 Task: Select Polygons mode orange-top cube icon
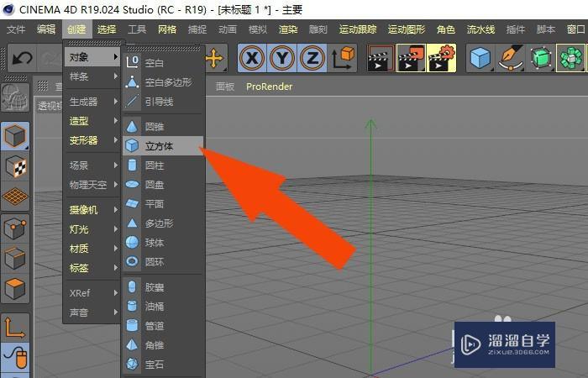click(x=15, y=289)
